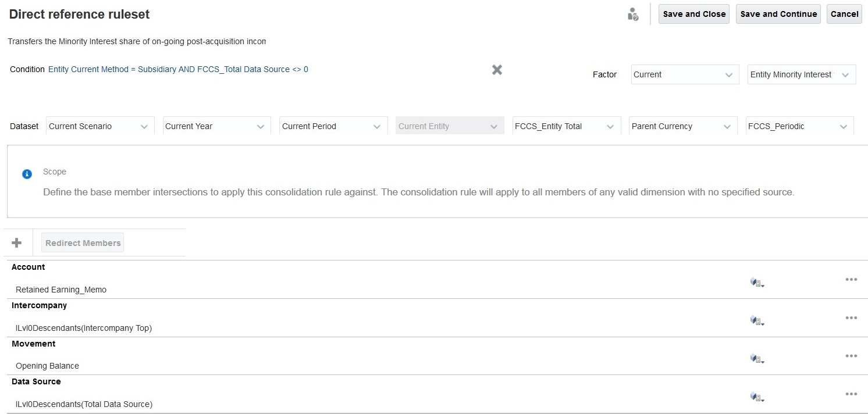Screen dimensions: 868x414
Task: Open member selector for Intercompany row
Action: [756, 321]
